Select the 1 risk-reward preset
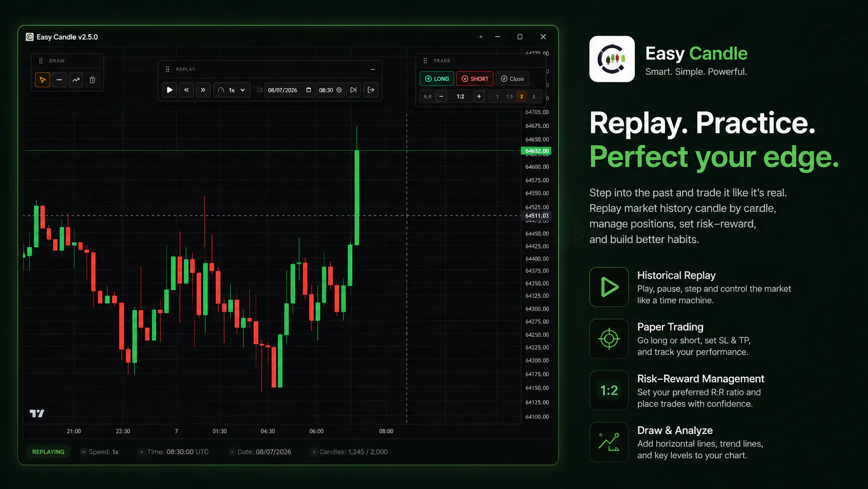 (x=497, y=97)
